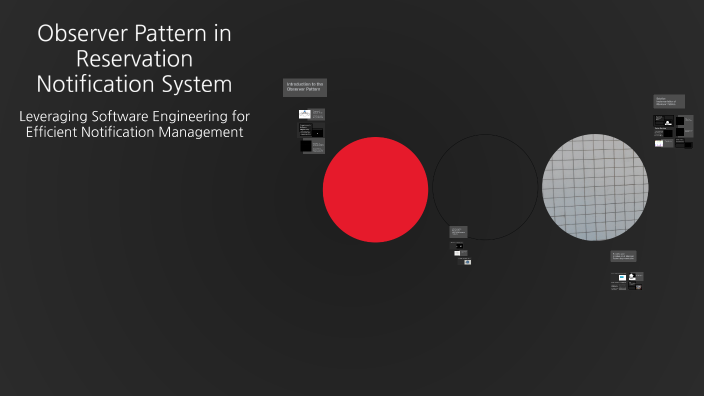Open bottom-right photo slide under grid circle's label
Screen dimensions: 704x396
point(636,286)
